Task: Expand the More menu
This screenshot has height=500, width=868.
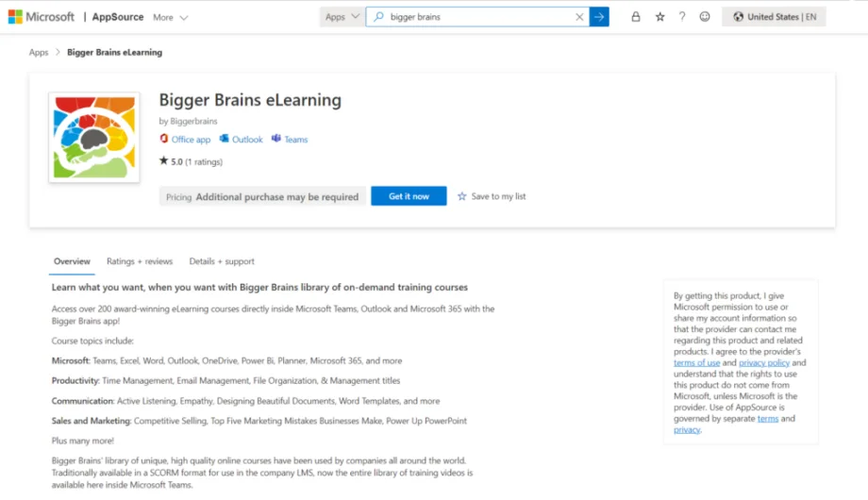Action: pos(171,18)
